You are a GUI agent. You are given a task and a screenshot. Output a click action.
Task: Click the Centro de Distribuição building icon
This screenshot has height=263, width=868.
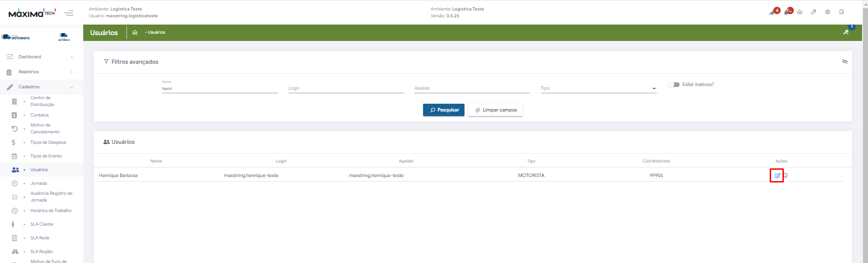pos(14,101)
